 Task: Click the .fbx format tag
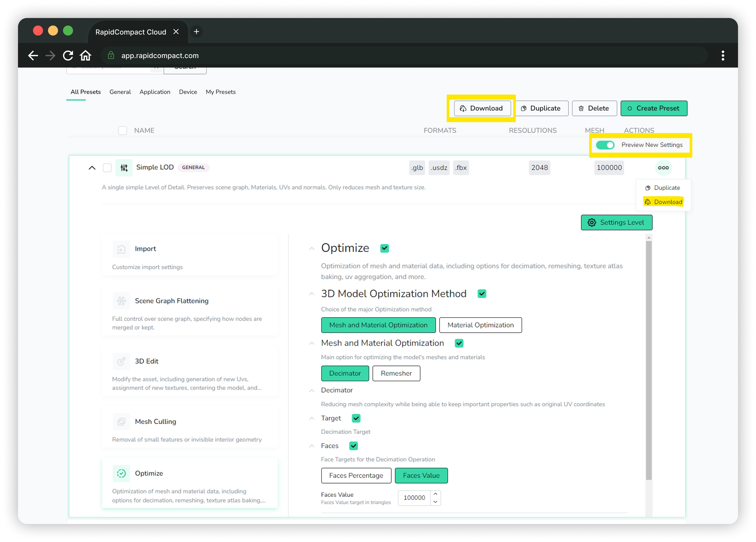[461, 168]
